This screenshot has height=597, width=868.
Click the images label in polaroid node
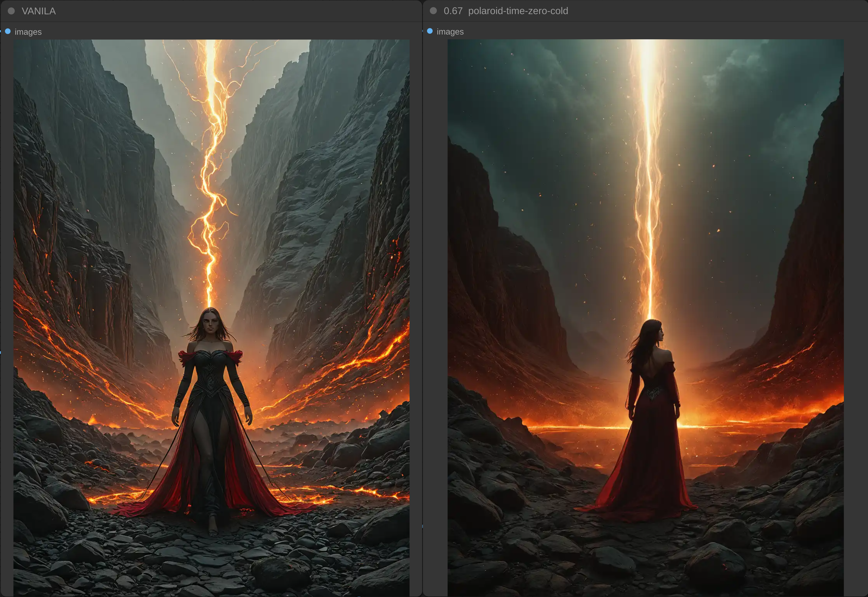450,32
